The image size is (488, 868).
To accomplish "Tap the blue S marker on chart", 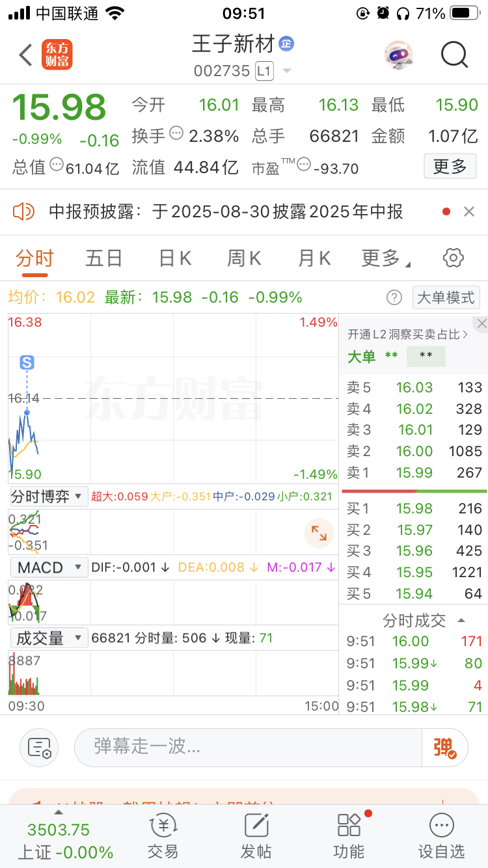I will (x=27, y=362).
